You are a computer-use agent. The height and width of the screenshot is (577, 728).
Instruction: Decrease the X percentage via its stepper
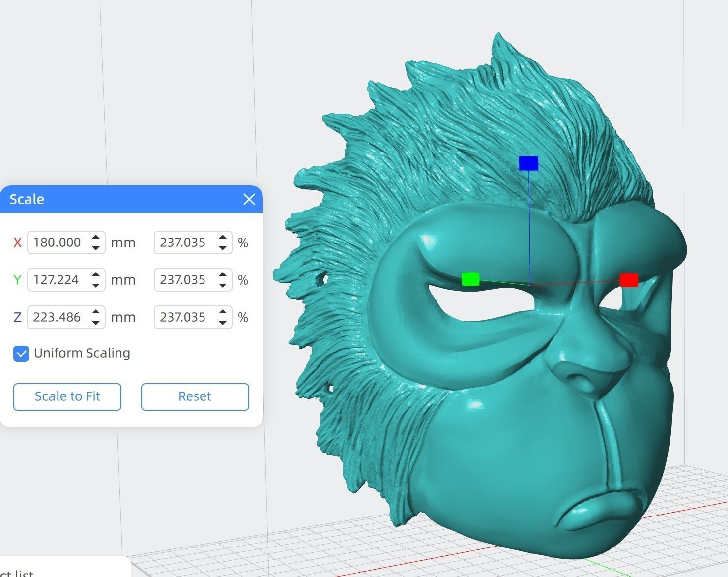[223, 248]
